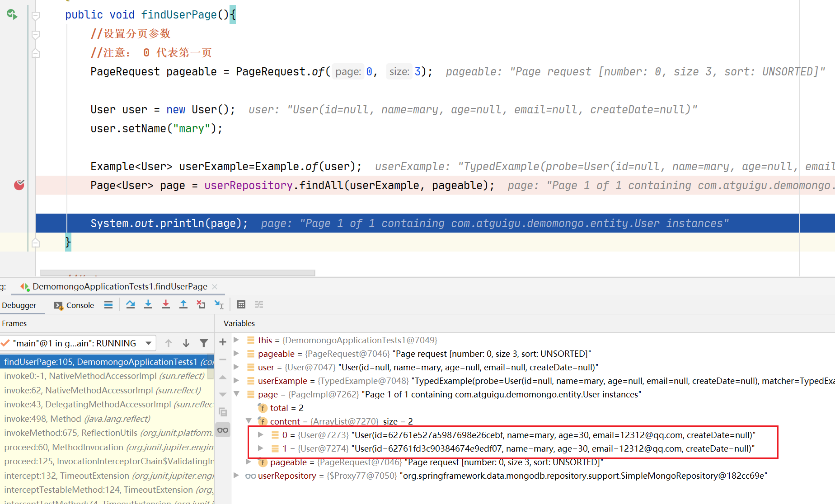Click the Run to Cursor icon
The height and width of the screenshot is (504, 835).
pyautogui.click(x=219, y=305)
